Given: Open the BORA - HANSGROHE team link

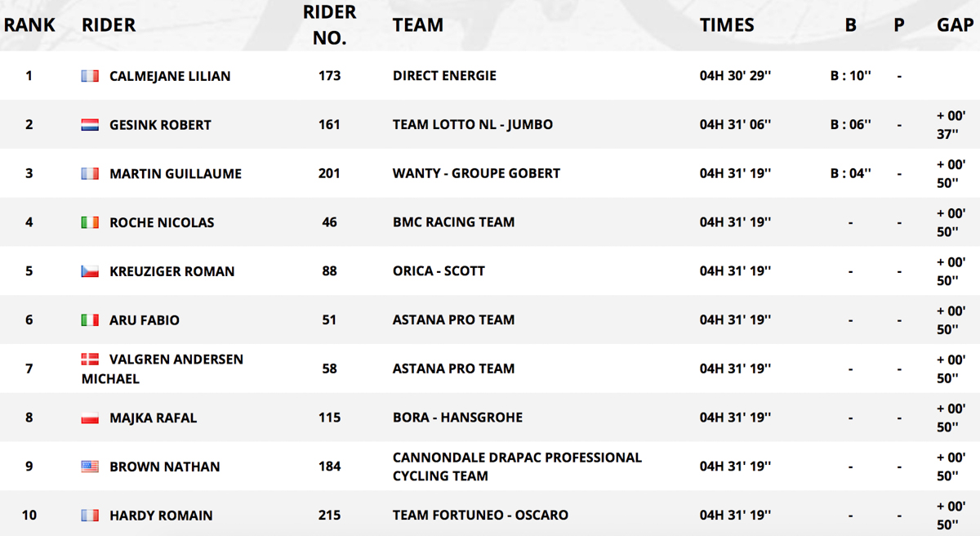Looking at the screenshot, I should coord(457,418).
